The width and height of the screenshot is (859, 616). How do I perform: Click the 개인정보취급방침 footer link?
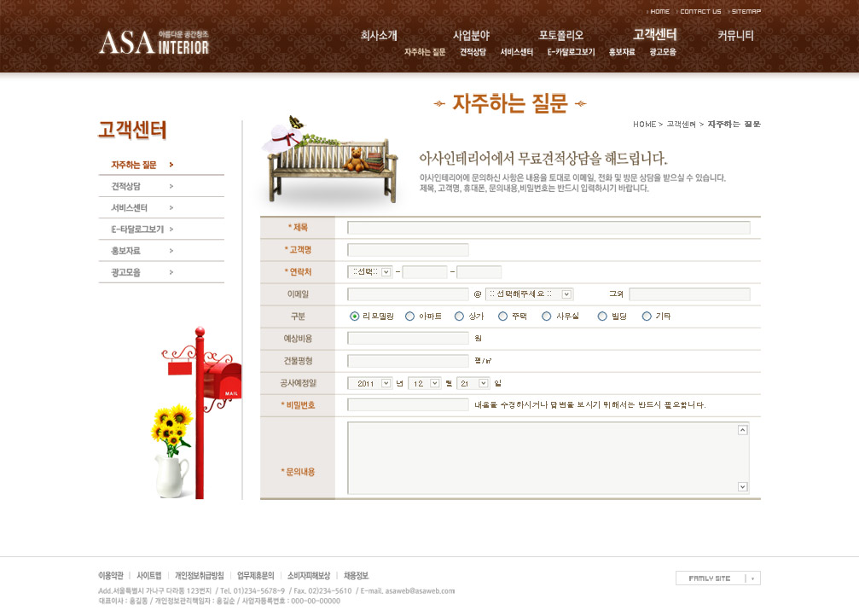pyautogui.click(x=199, y=576)
